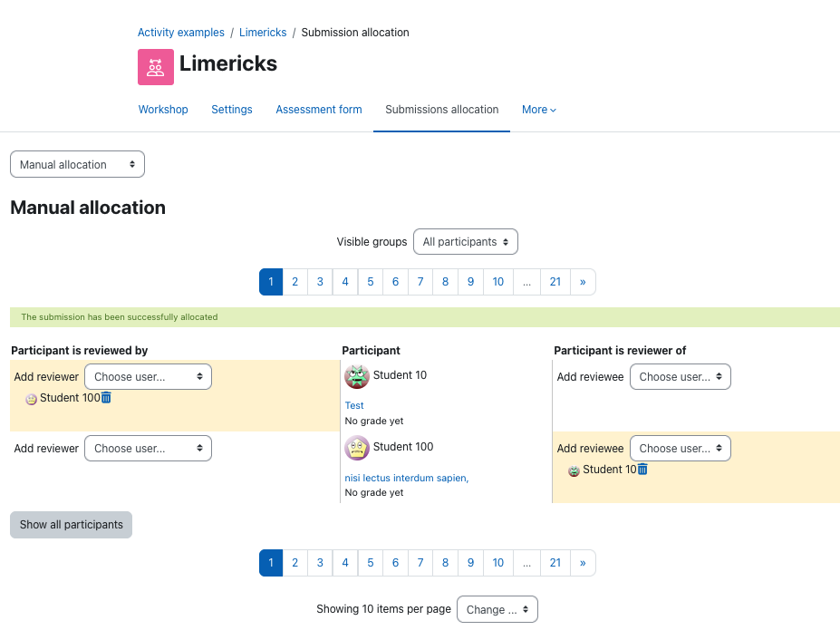Open the Manual allocation method dropdown

click(77, 164)
